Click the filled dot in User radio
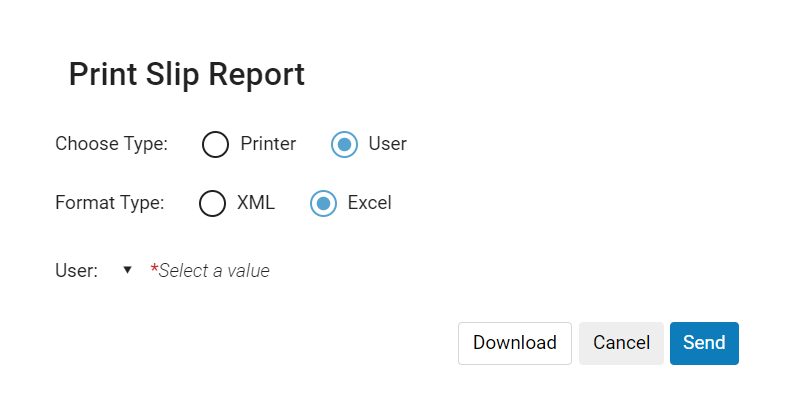Screen dimensions: 803x418 click(344, 144)
